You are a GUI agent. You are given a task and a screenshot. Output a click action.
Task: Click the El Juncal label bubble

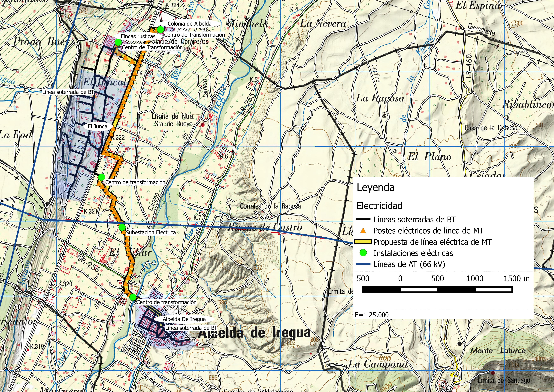(98, 126)
